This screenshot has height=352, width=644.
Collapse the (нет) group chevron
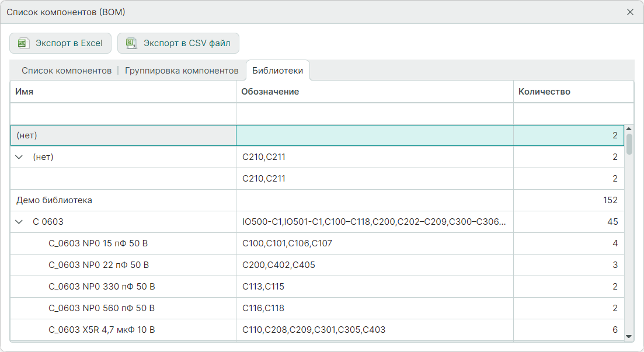pyautogui.click(x=19, y=157)
